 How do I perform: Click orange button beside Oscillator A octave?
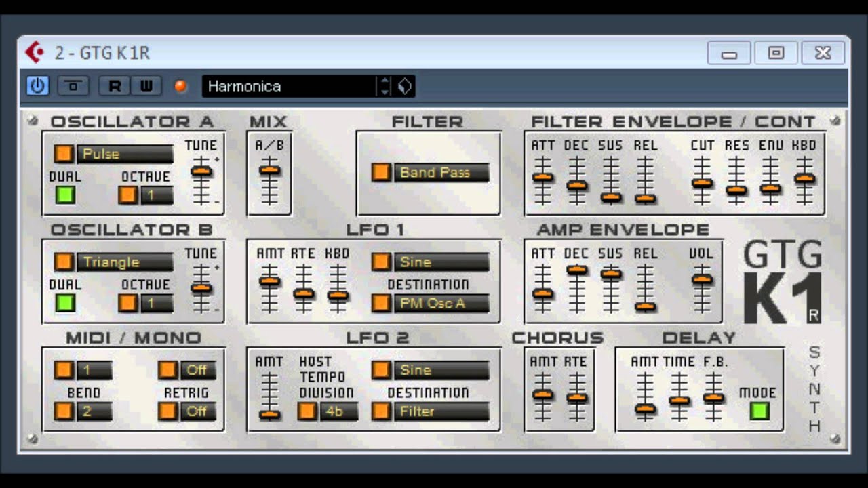128,195
